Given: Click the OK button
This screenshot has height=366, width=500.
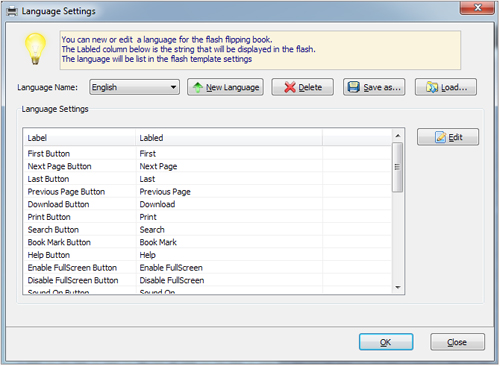Looking at the screenshot, I should (386, 342).
